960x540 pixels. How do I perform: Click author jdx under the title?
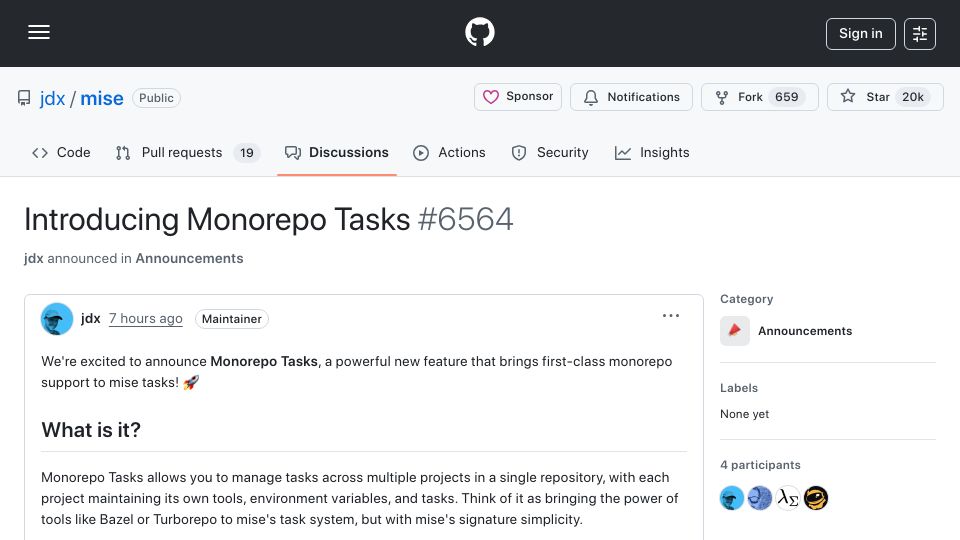[34, 258]
